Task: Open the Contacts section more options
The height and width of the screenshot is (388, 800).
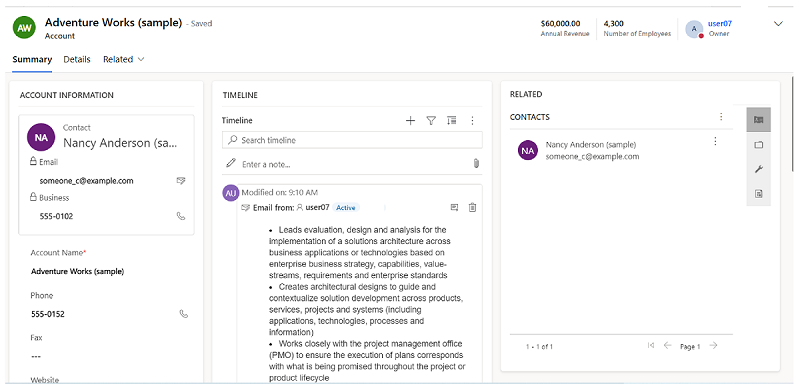Action: click(721, 117)
